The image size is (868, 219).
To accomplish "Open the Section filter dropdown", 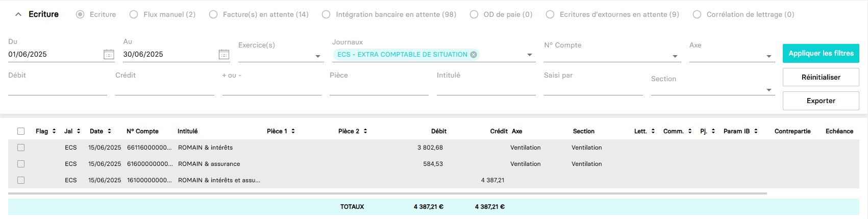I will tap(768, 90).
